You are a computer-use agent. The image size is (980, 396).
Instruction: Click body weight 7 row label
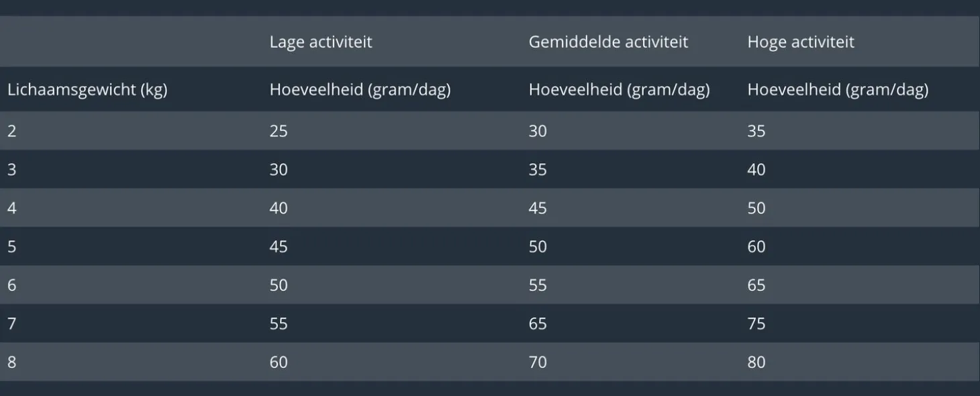tap(12, 324)
